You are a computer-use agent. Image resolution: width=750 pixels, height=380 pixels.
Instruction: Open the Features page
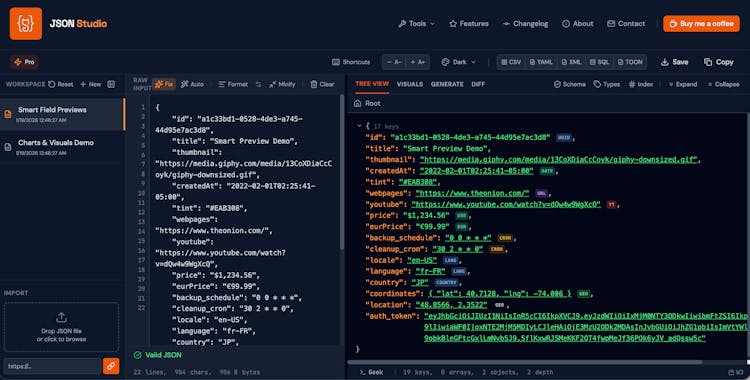[469, 23]
